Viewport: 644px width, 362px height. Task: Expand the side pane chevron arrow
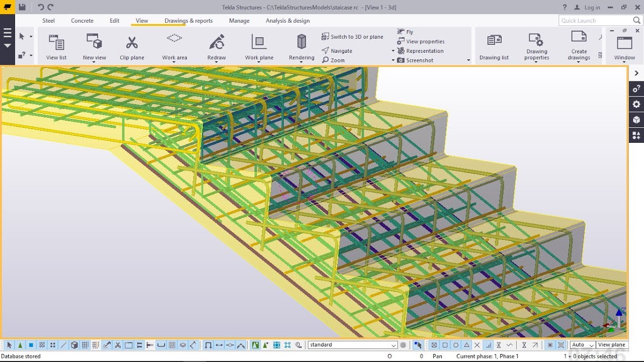[x=636, y=73]
